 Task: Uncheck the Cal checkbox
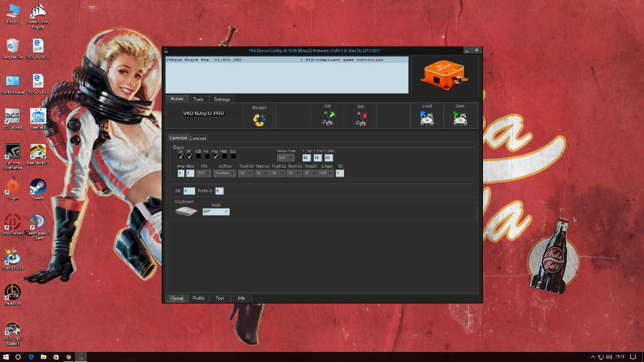[180, 156]
